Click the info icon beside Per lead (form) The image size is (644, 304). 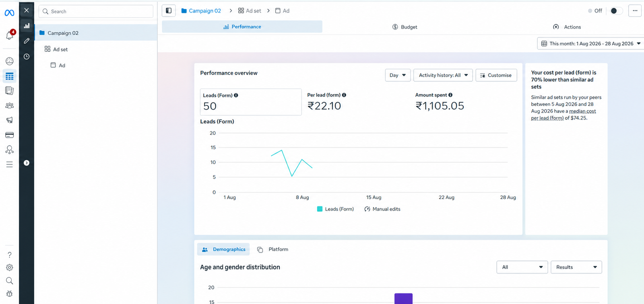pyautogui.click(x=344, y=95)
